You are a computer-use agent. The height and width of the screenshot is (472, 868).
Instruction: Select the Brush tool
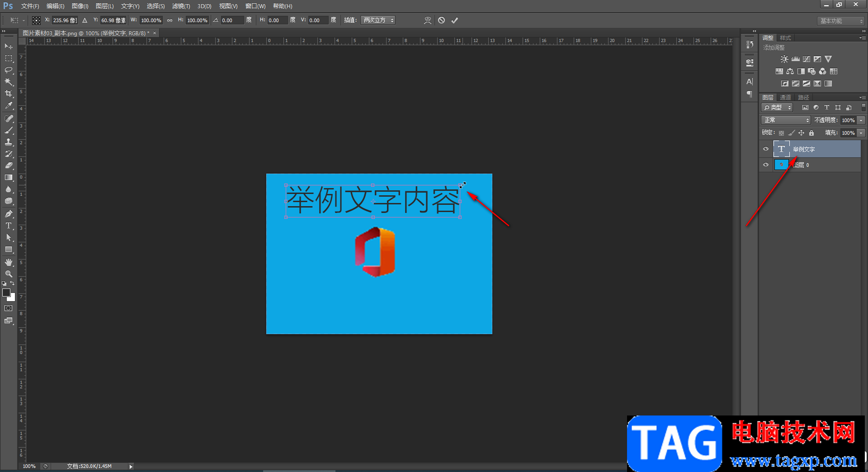click(x=9, y=130)
